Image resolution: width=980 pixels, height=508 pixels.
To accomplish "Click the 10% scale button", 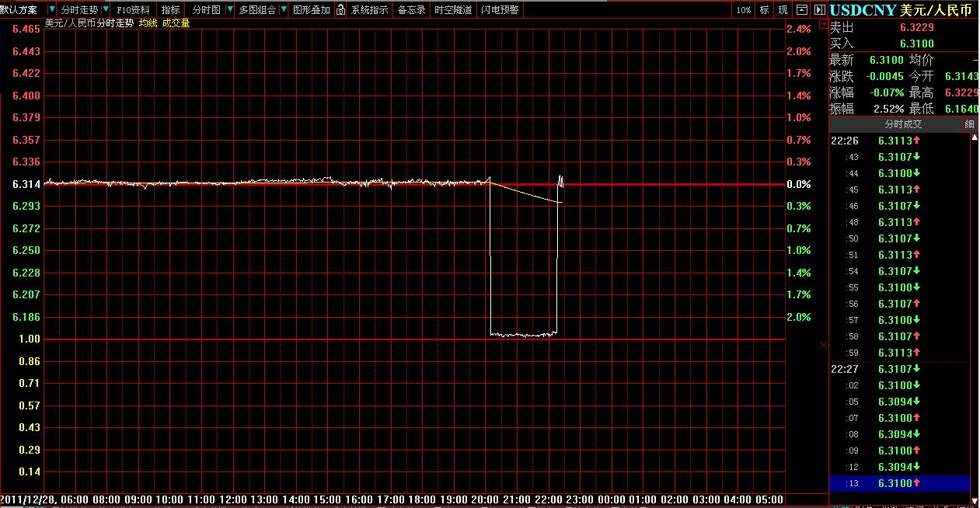I will coord(744,10).
